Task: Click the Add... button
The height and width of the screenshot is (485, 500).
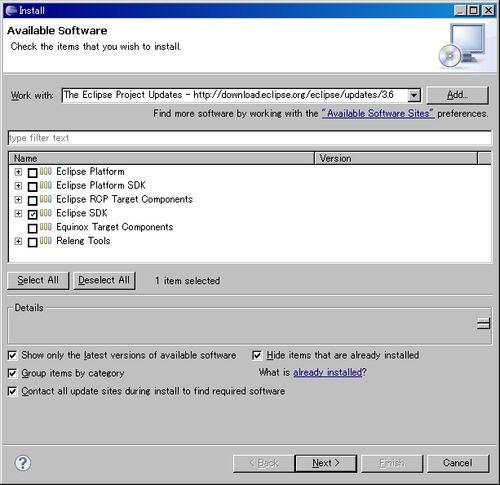Action: (457, 95)
